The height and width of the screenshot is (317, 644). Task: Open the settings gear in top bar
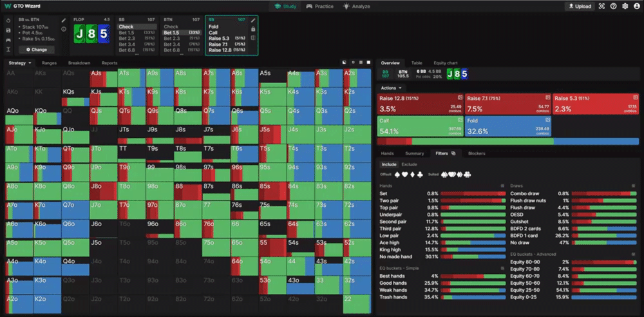625,6
